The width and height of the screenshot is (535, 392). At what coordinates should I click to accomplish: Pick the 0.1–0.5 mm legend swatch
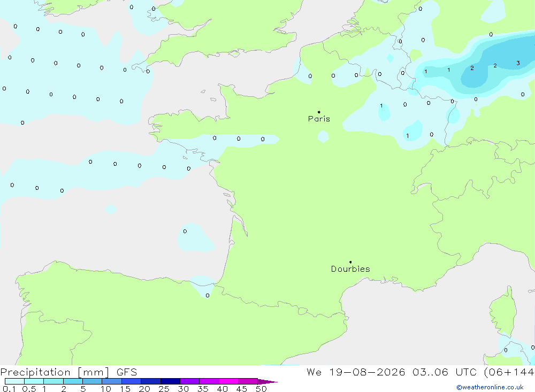coord(14,381)
